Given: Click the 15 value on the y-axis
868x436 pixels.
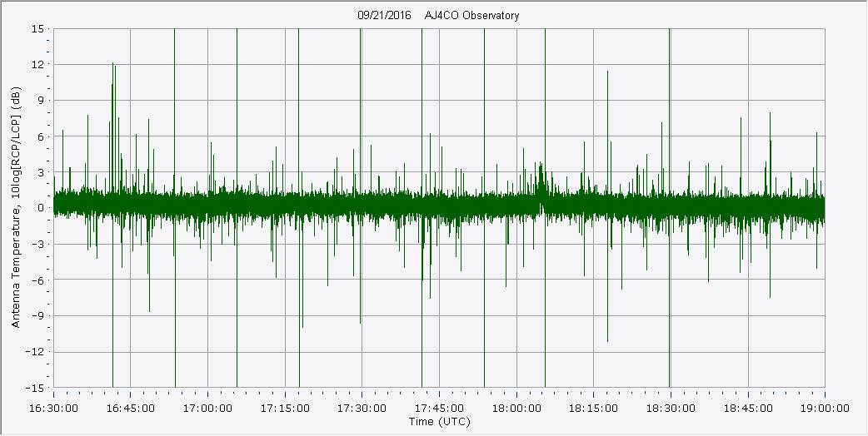Looking at the screenshot, I should (37, 29).
